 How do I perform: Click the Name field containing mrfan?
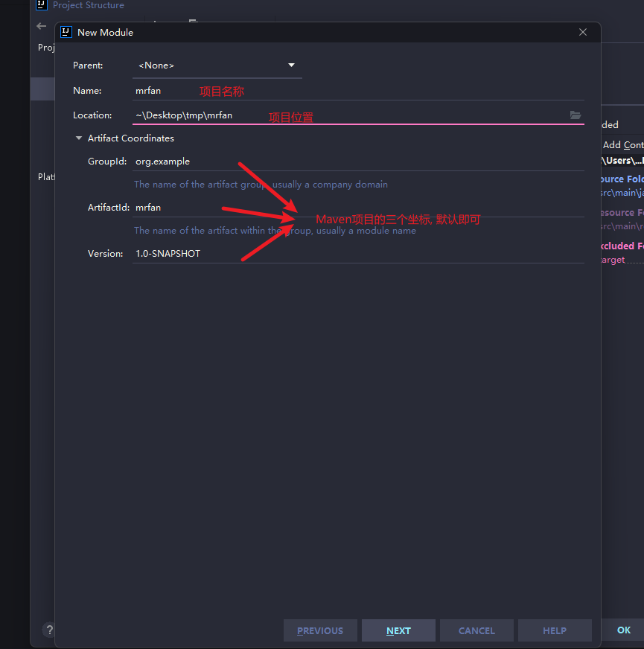(358, 91)
